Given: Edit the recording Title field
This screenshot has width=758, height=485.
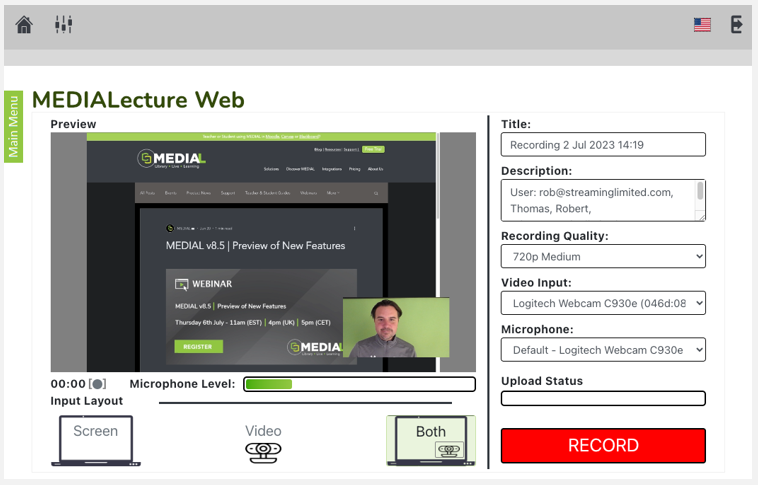Looking at the screenshot, I should (603, 145).
